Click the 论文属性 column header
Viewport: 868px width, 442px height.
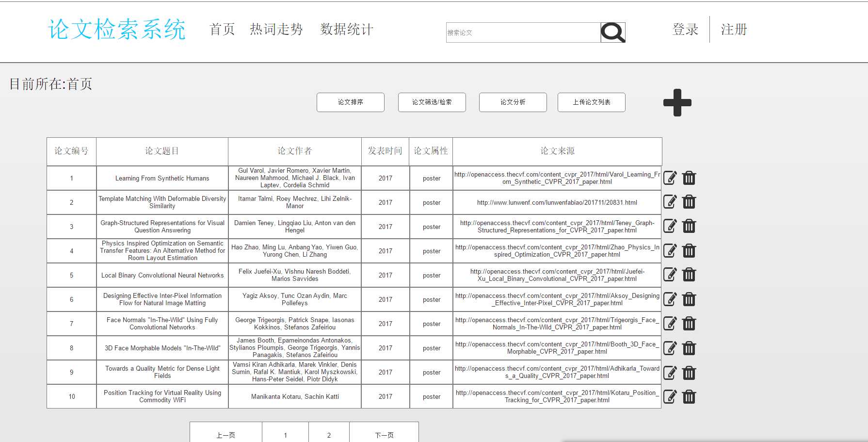(x=431, y=151)
